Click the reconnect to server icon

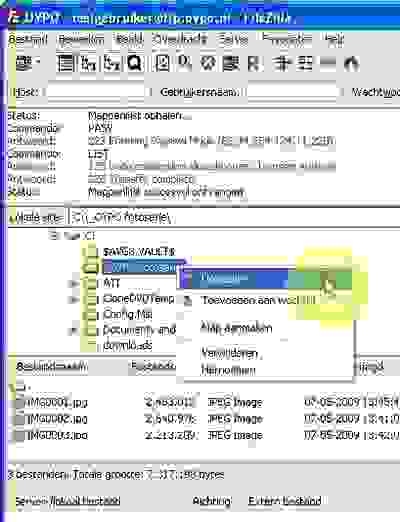click(x=254, y=63)
